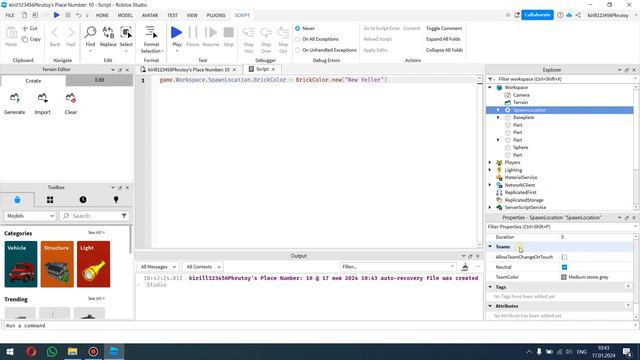Viewport: 640px width, 360px height.
Task: Collapse the Workspace tree node
Action: (x=490, y=87)
